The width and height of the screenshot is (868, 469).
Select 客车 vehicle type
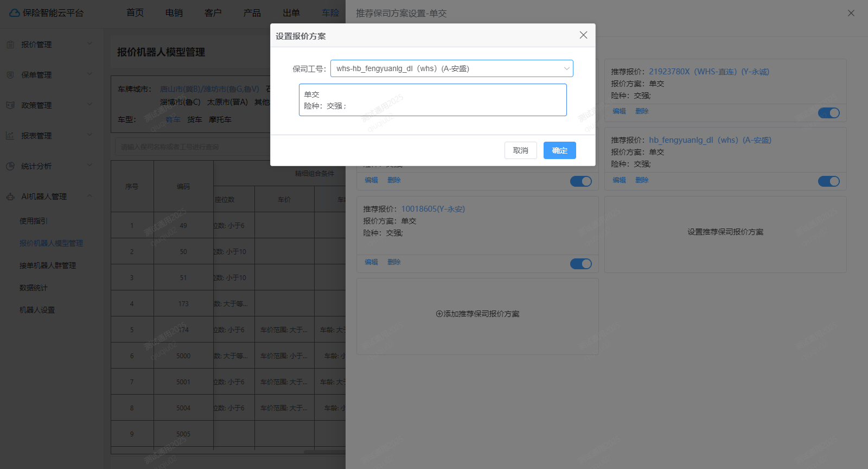click(173, 119)
